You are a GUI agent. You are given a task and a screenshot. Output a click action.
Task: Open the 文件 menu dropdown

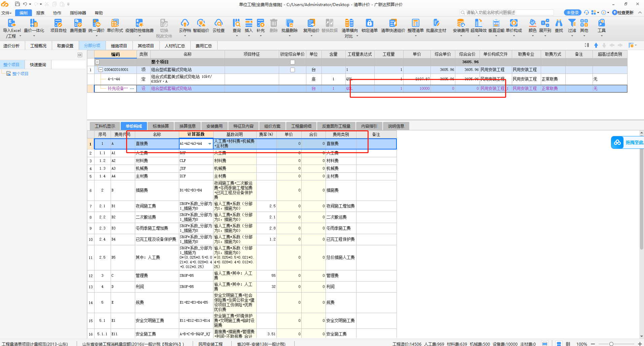coord(6,13)
